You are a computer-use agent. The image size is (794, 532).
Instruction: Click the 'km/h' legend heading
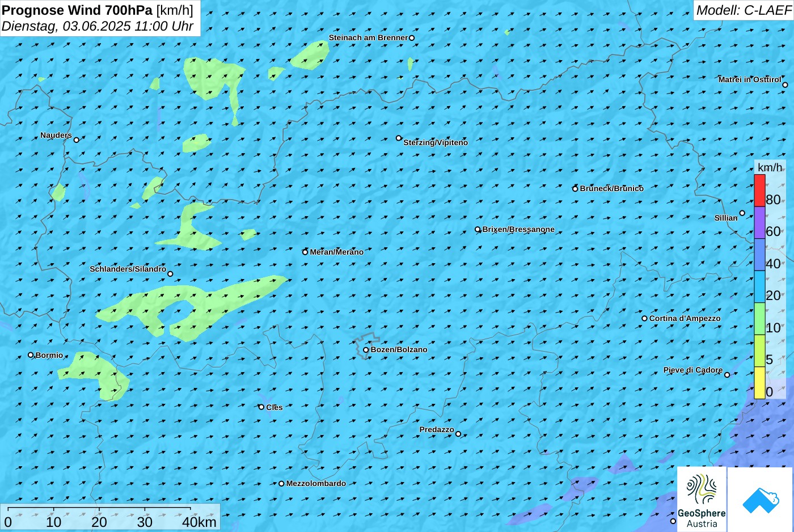point(770,167)
